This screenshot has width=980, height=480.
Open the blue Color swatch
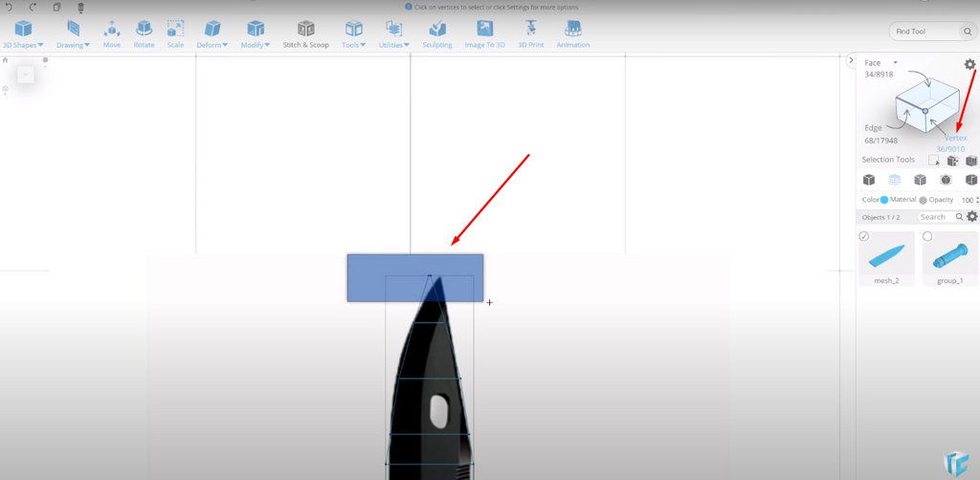pyautogui.click(x=884, y=200)
